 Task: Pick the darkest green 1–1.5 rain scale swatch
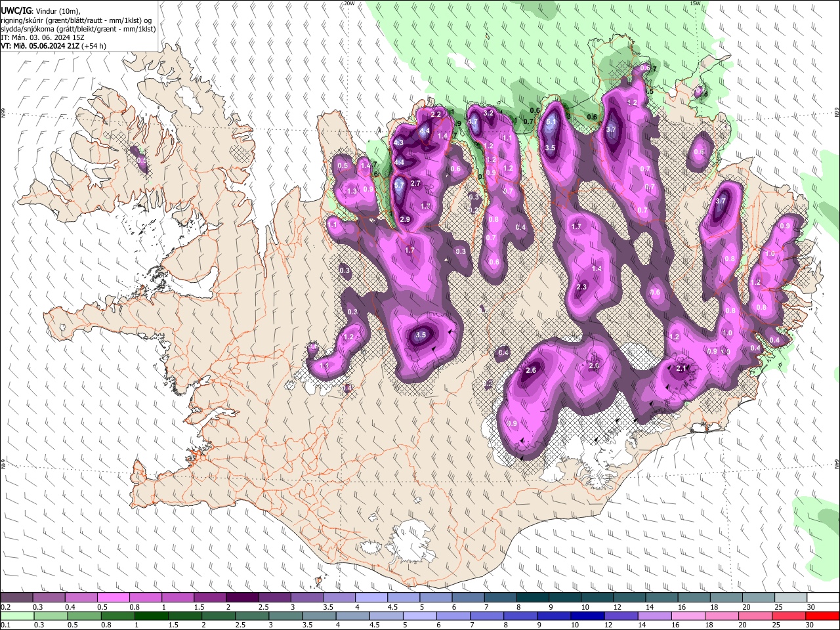pyautogui.click(x=152, y=616)
